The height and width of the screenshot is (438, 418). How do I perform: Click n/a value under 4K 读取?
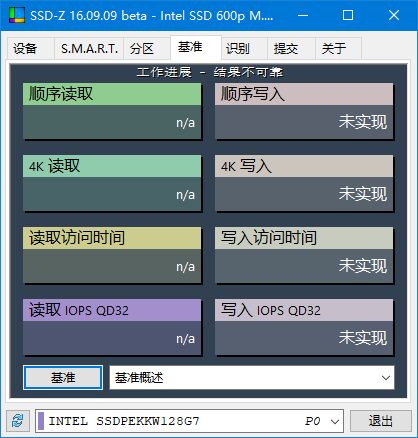point(185,195)
